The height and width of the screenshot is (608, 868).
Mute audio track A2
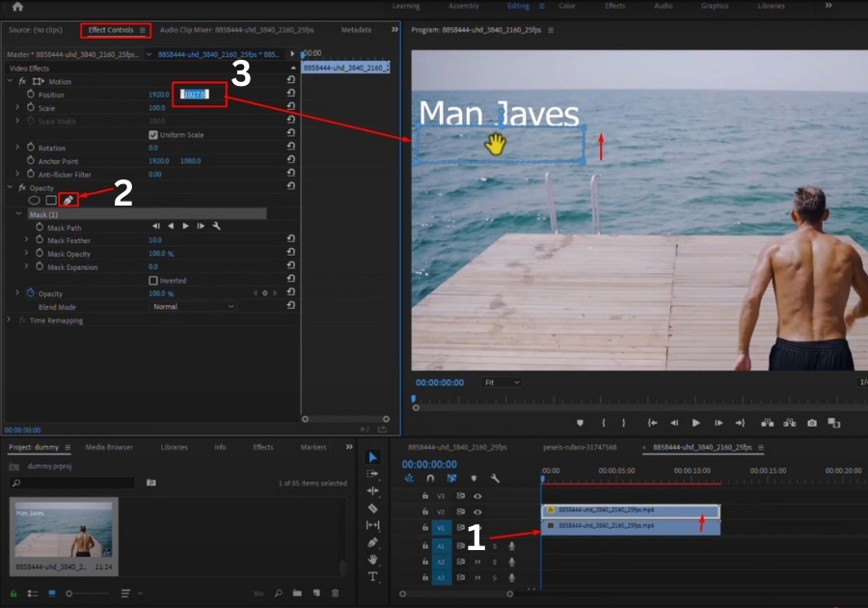477,562
